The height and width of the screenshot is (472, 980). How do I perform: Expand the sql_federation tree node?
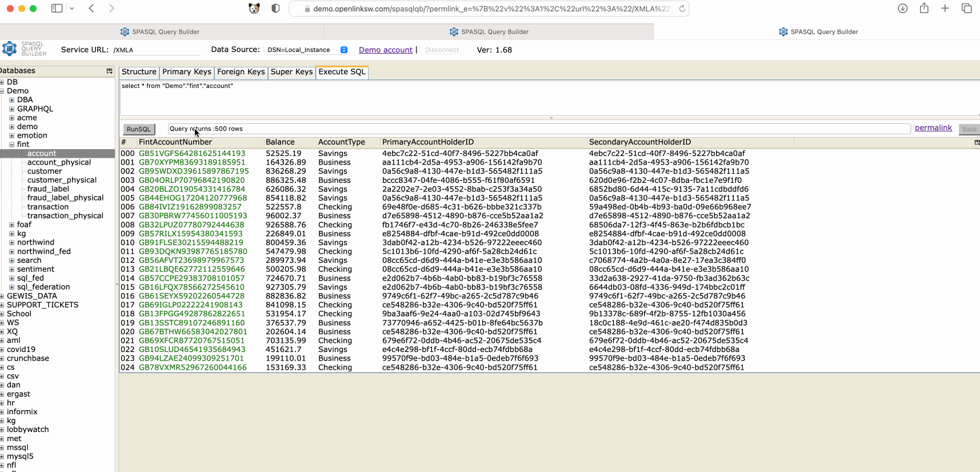coord(12,287)
